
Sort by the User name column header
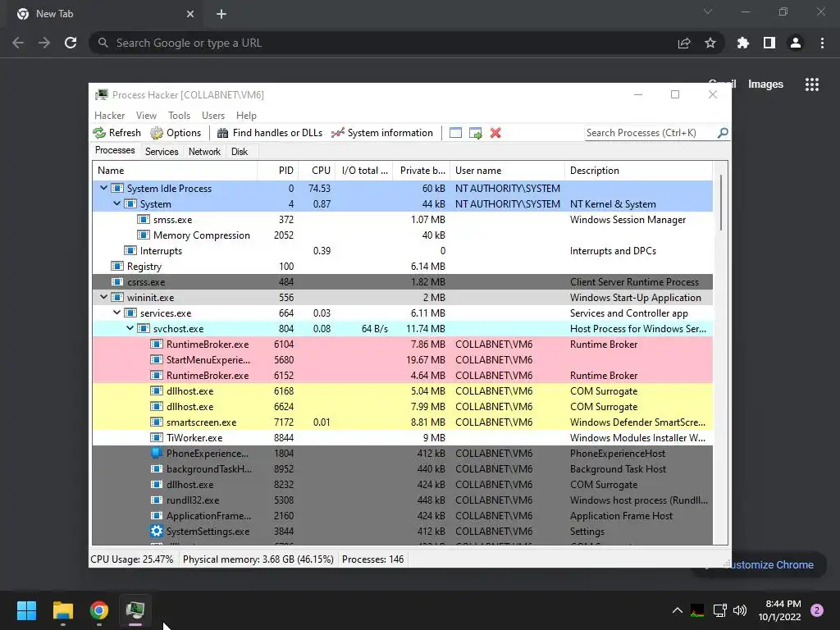(x=507, y=171)
